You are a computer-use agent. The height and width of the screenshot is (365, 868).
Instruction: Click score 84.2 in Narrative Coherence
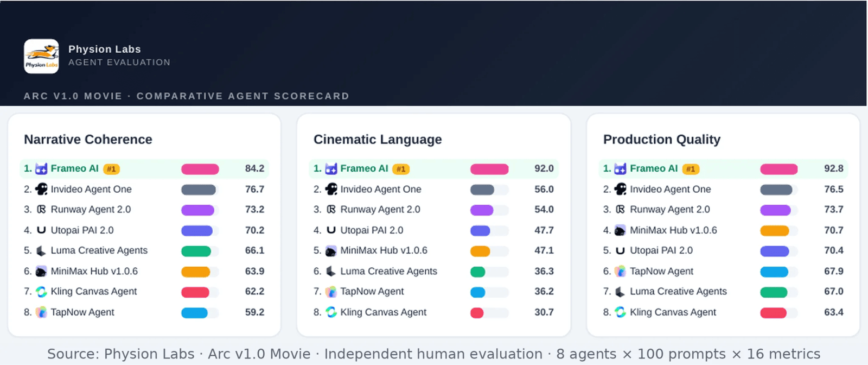pyautogui.click(x=254, y=169)
